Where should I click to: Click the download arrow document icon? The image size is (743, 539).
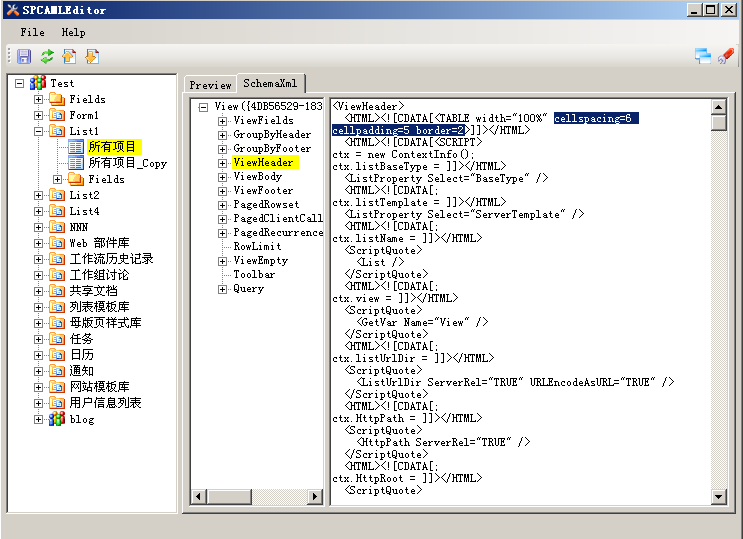pos(92,57)
